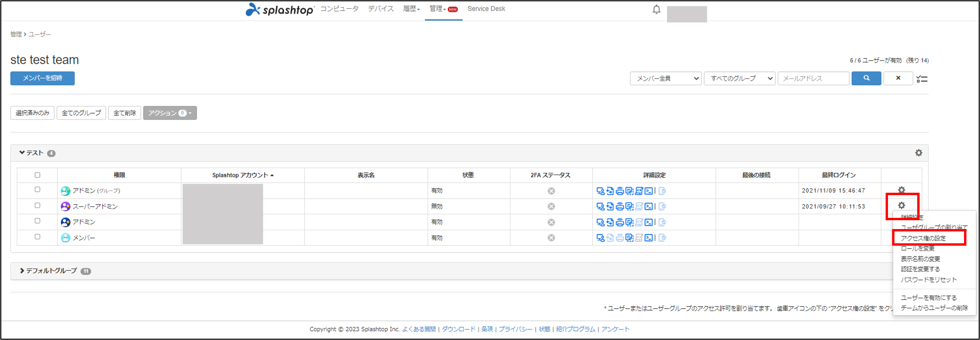980x340 pixels.
Task: Open the column list-settings icon
Action: [x=922, y=79]
